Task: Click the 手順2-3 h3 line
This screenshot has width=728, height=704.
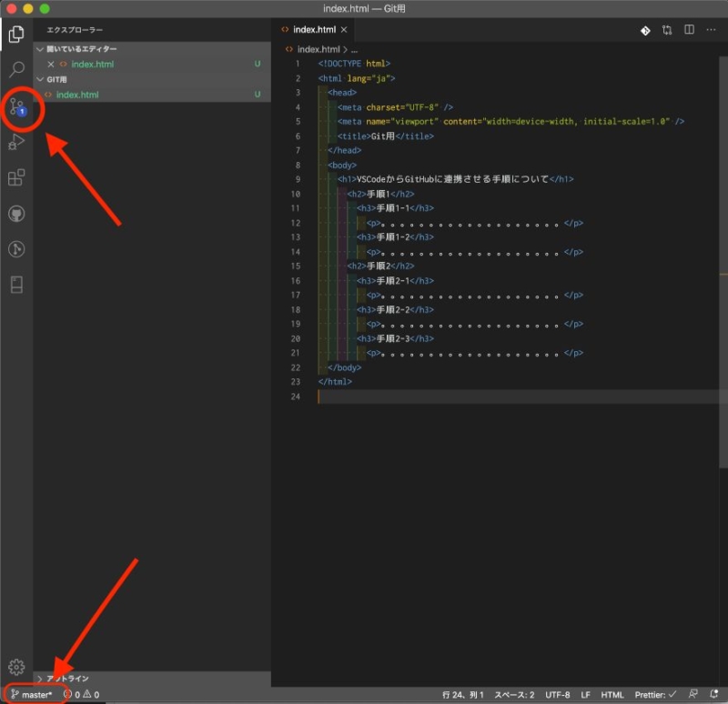Action: (x=395, y=338)
